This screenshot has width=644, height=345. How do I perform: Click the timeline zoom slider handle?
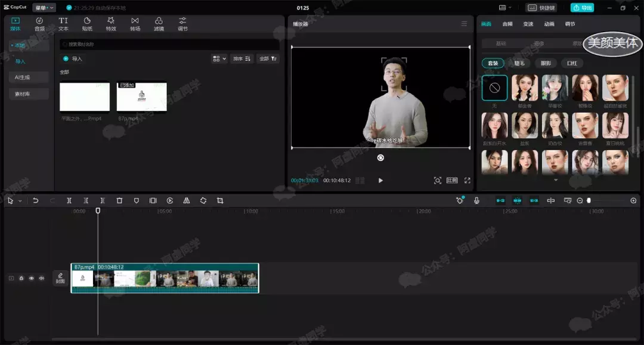click(589, 201)
